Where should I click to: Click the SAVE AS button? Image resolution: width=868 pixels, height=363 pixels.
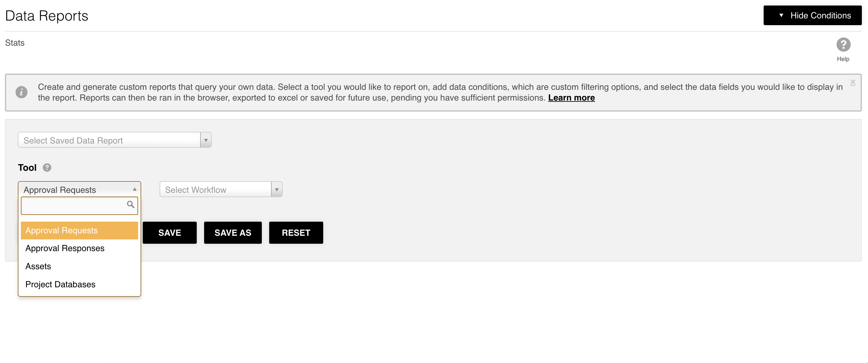tap(233, 233)
